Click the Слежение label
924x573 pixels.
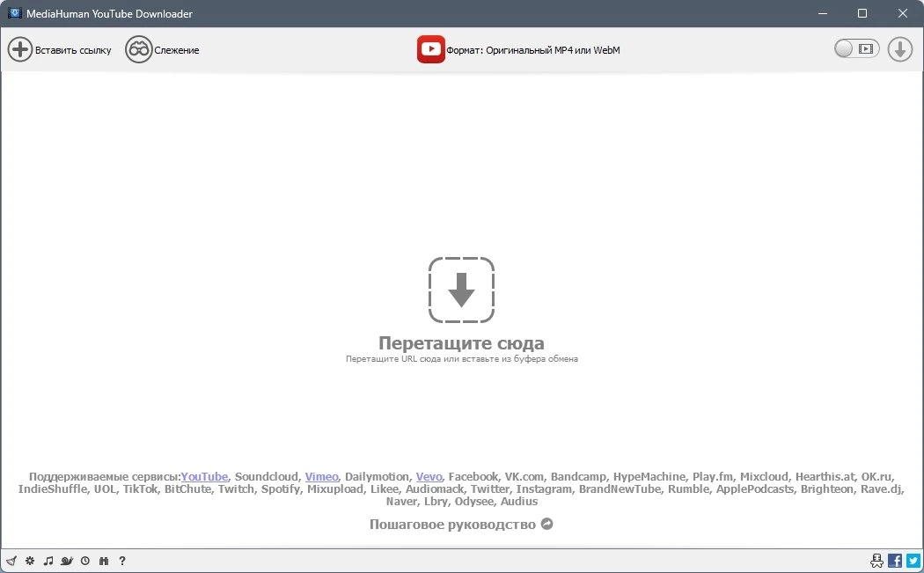(177, 50)
